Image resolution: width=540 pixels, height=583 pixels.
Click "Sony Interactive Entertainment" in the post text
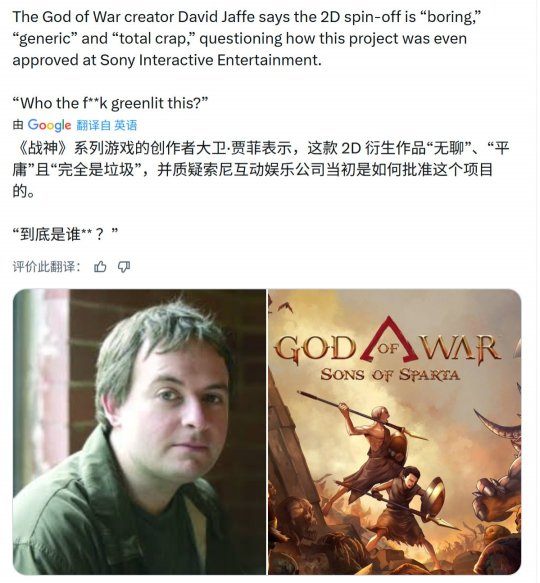(x=210, y=60)
